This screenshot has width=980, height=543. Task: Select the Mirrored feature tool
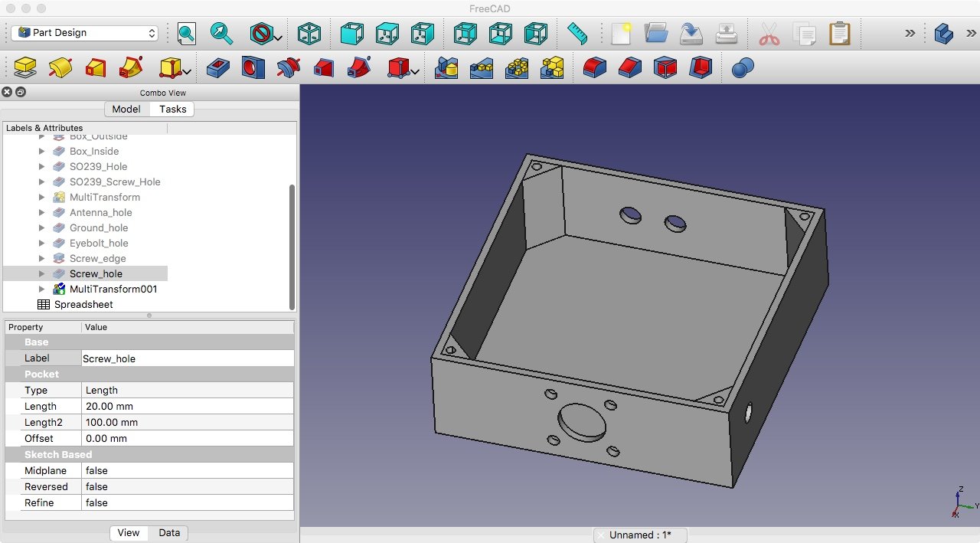(x=446, y=67)
